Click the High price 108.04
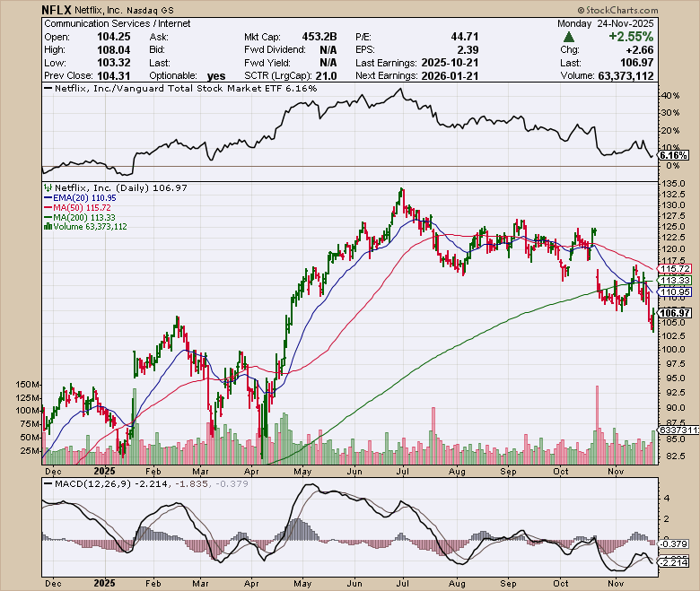This screenshot has height=591, width=700. coord(113,49)
